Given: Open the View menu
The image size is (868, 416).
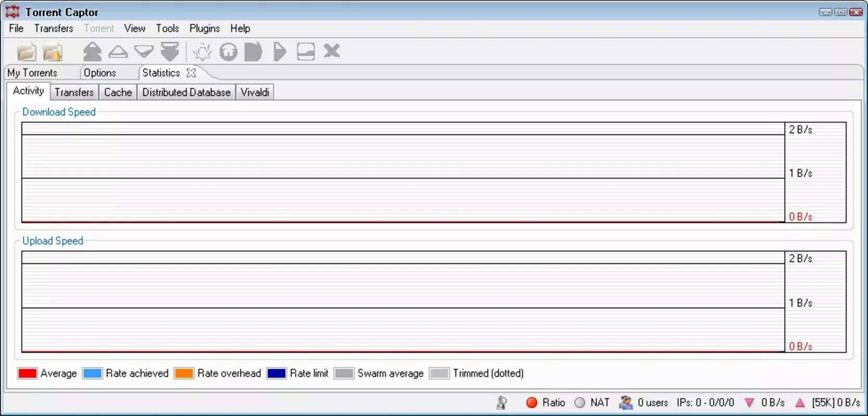Looking at the screenshot, I should tap(135, 28).
